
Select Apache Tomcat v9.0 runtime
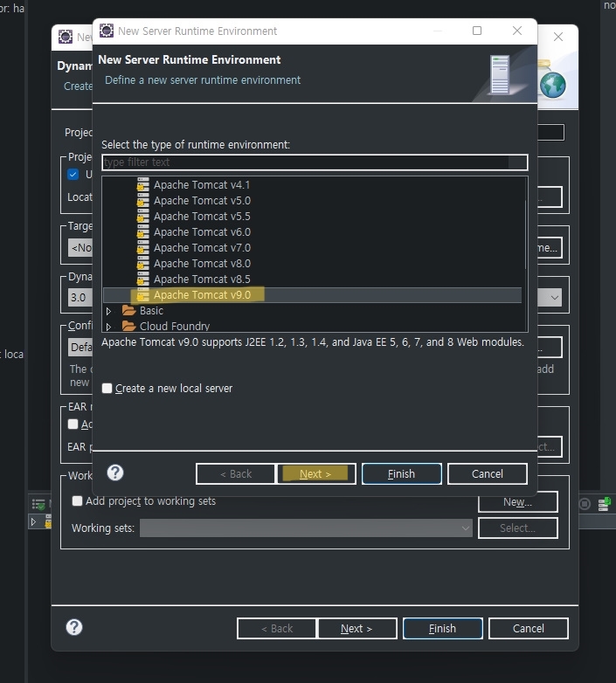[202, 295]
